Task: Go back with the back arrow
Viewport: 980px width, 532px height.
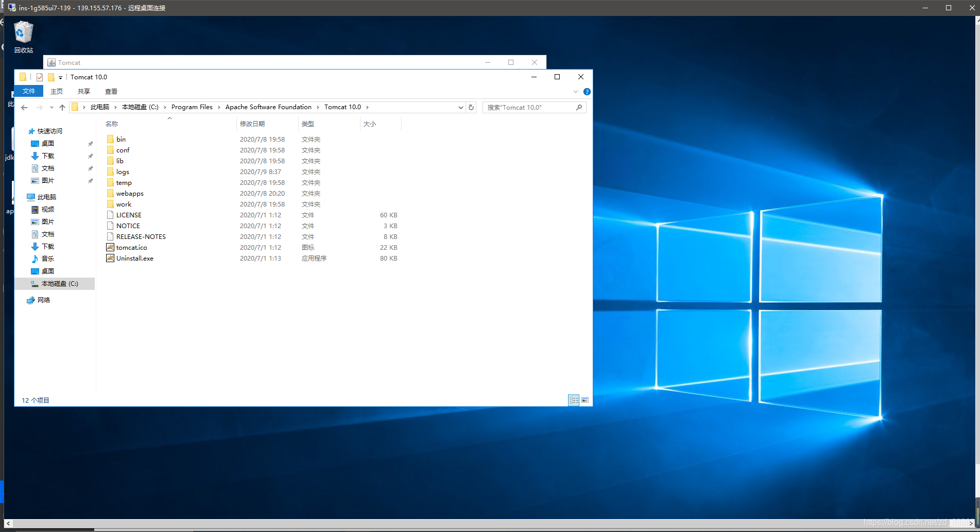Action: click(24, 107)
